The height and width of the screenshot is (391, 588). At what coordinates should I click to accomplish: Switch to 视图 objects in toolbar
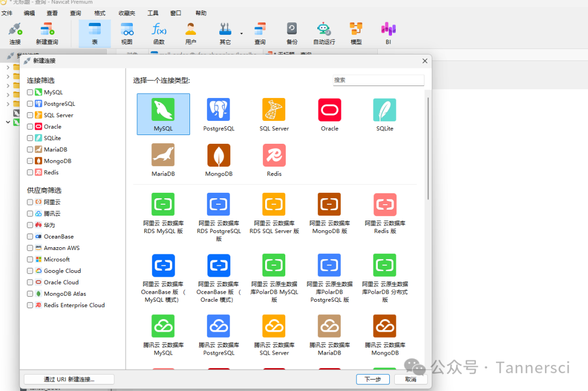pos(127,33)
